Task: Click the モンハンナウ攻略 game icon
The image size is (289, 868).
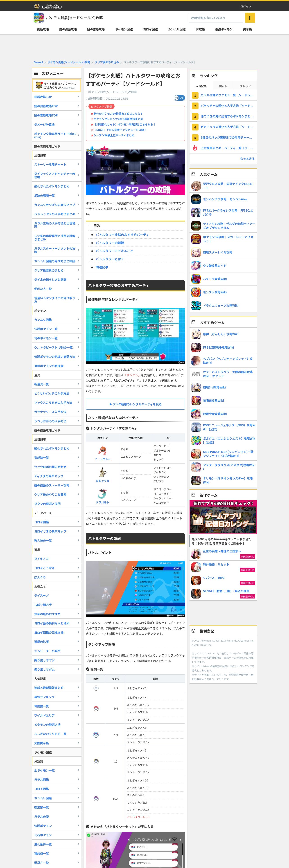Action: pos(196,199)
